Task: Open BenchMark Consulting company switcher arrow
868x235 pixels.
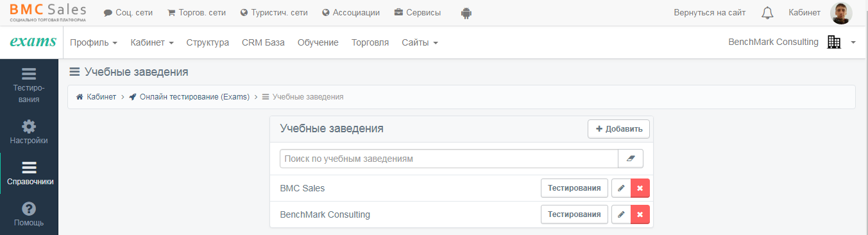Action: click(x=853, y=42)
